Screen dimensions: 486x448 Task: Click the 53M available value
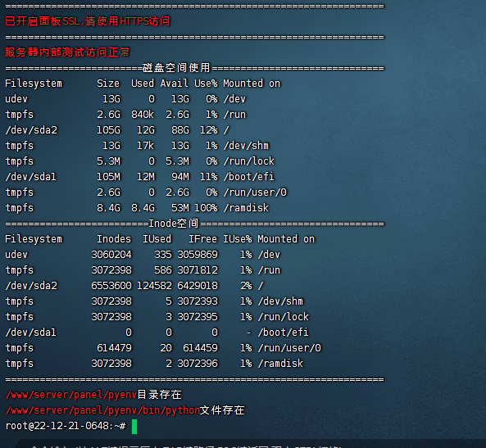[179, 208]
